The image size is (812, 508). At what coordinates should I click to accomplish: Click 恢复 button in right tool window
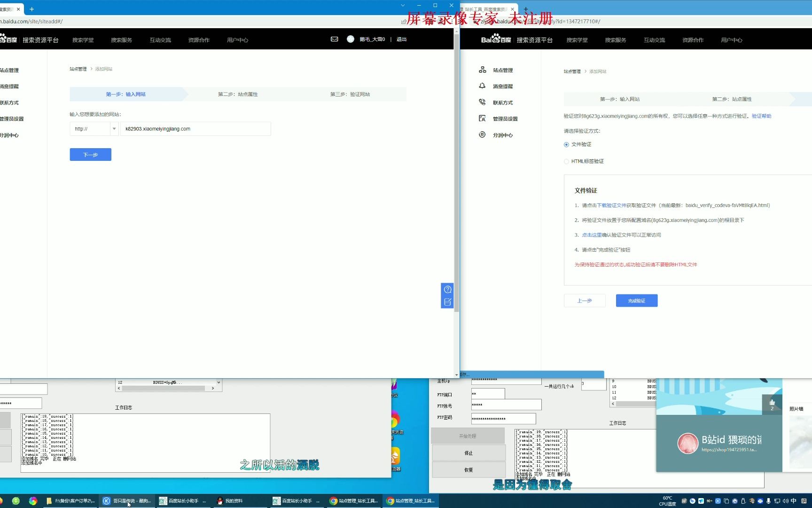(x=468, y=470)
